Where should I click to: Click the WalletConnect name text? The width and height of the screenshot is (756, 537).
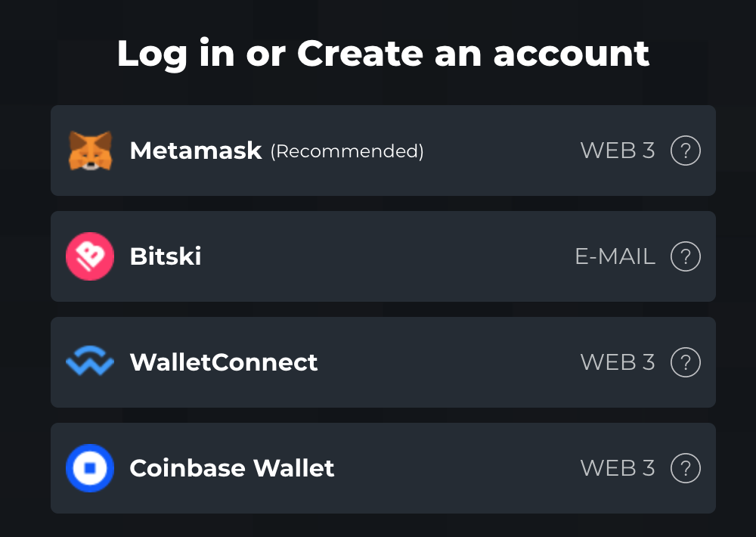(224, 362)
